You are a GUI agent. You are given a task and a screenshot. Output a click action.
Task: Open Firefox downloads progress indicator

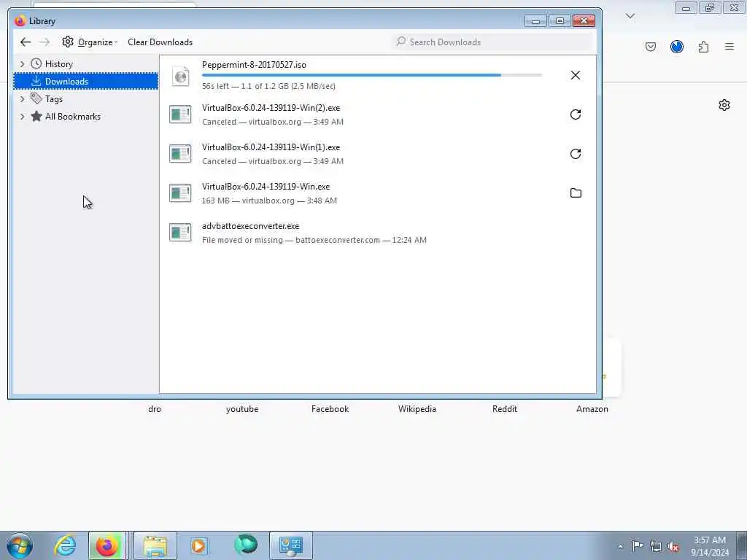(677, 47)
